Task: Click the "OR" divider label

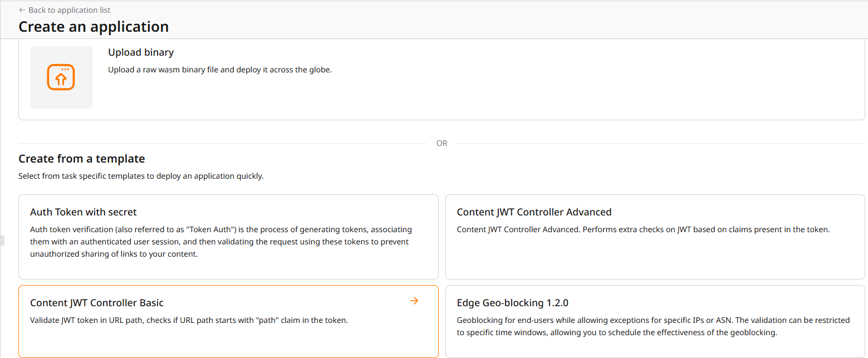Action: coord(442,143)
